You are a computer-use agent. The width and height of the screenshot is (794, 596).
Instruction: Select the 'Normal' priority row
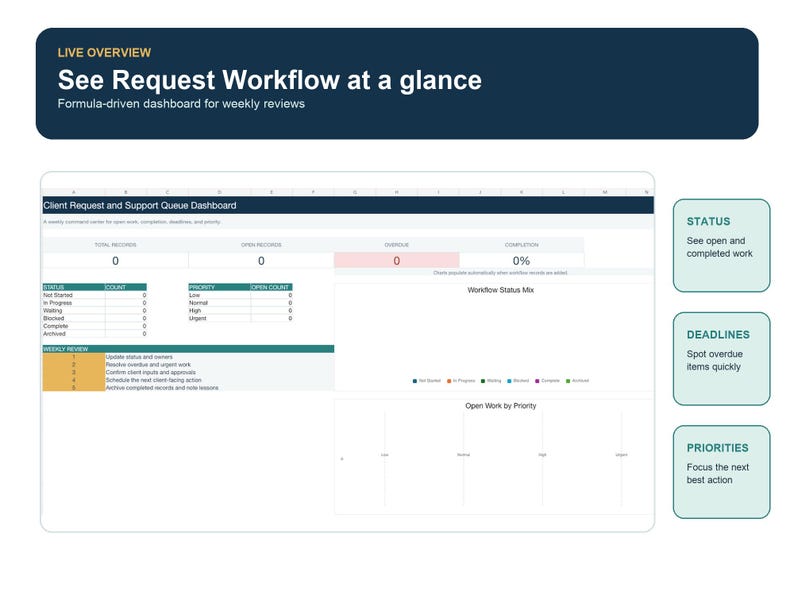click(241, 303)
